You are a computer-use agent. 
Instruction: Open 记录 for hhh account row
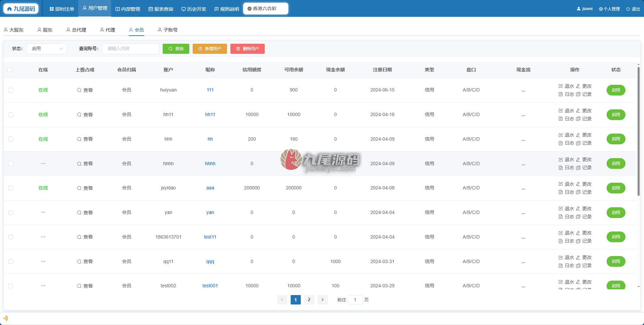pos(584,143)
